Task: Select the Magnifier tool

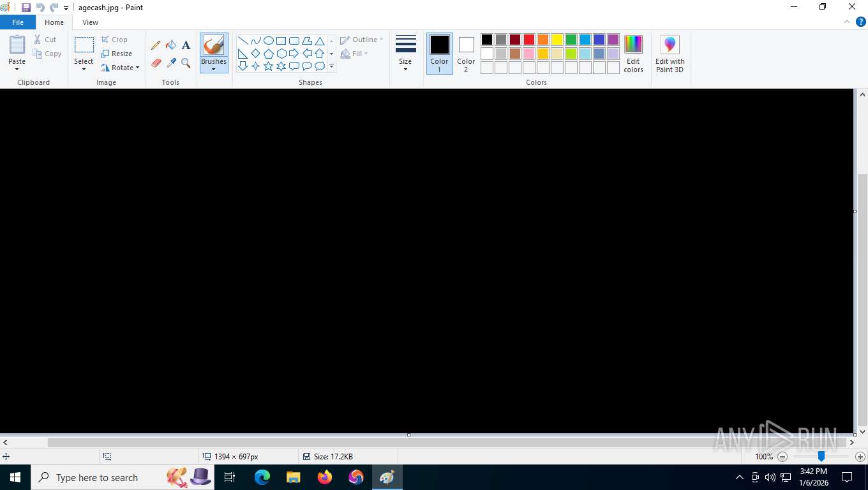Action: 186,63
